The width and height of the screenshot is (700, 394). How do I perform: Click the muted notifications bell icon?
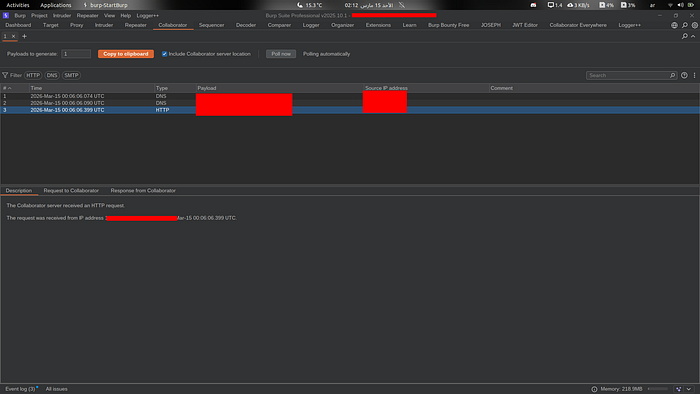pyautogui.click(x=402, y=5)
